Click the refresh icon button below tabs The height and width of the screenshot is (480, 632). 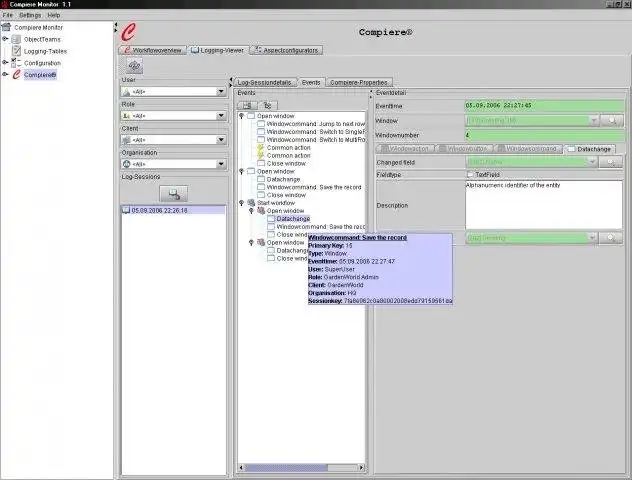pos(135,66)
